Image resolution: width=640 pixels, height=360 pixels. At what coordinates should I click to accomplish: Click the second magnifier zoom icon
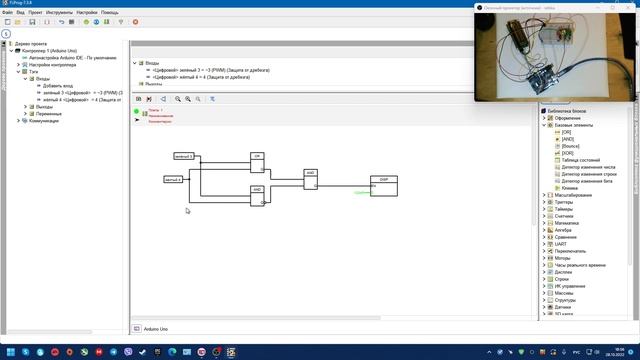pyautogui.click(x=188, y=99)
